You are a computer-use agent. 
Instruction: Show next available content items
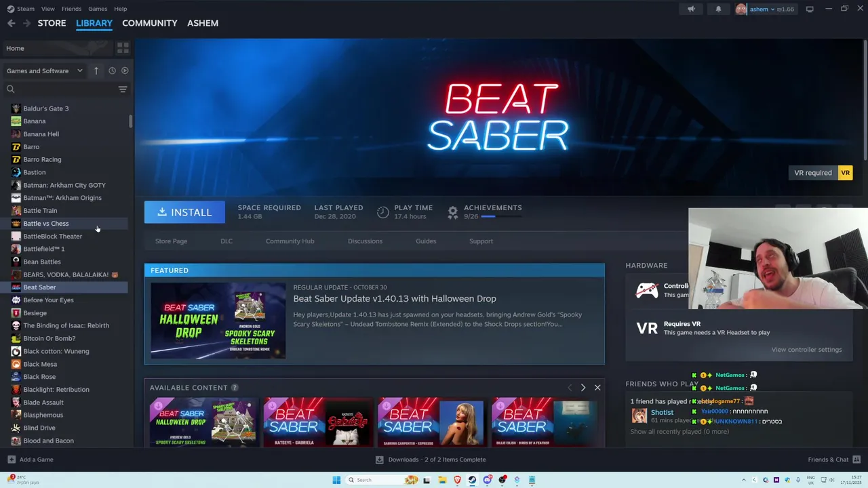tap(583, 388)
